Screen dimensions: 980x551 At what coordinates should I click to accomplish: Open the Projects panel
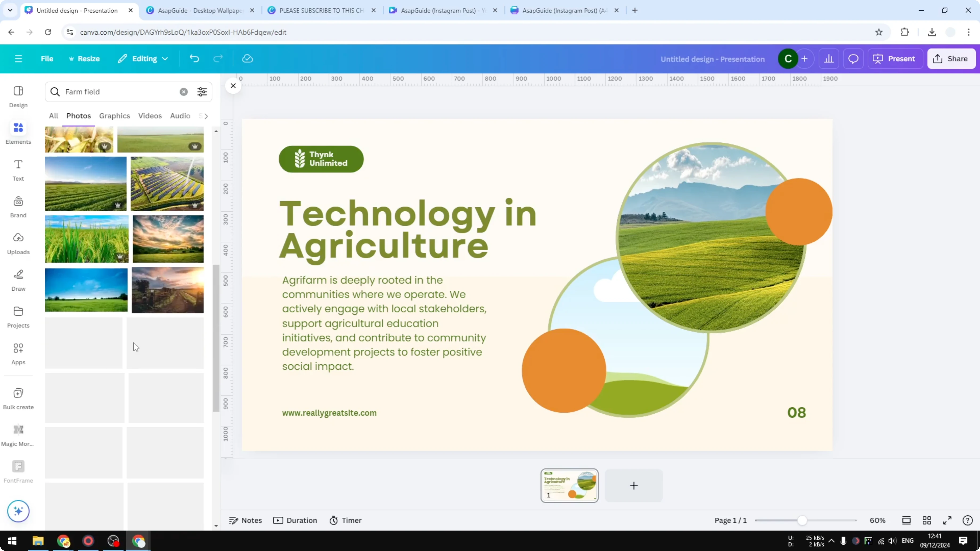[x=18, y=316]
